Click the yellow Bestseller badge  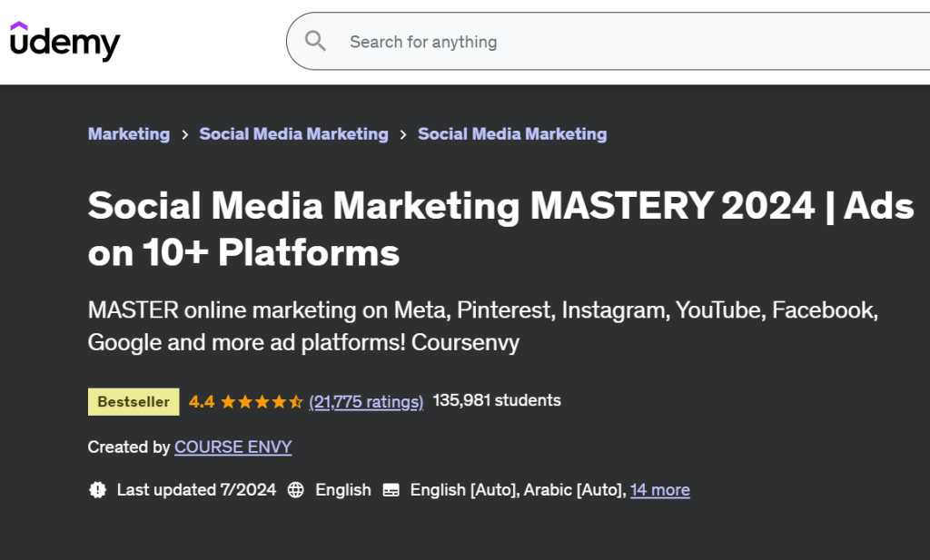point(134,401)
